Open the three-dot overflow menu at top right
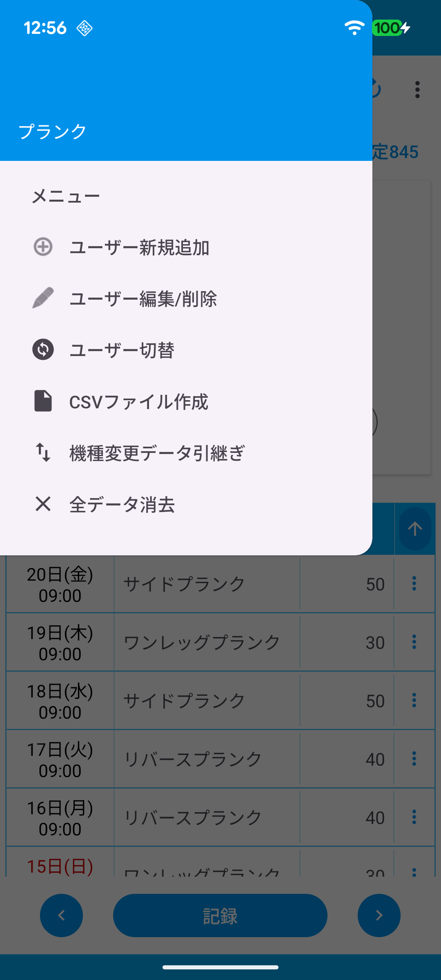The image size is (441, 980). pos(417,89)
